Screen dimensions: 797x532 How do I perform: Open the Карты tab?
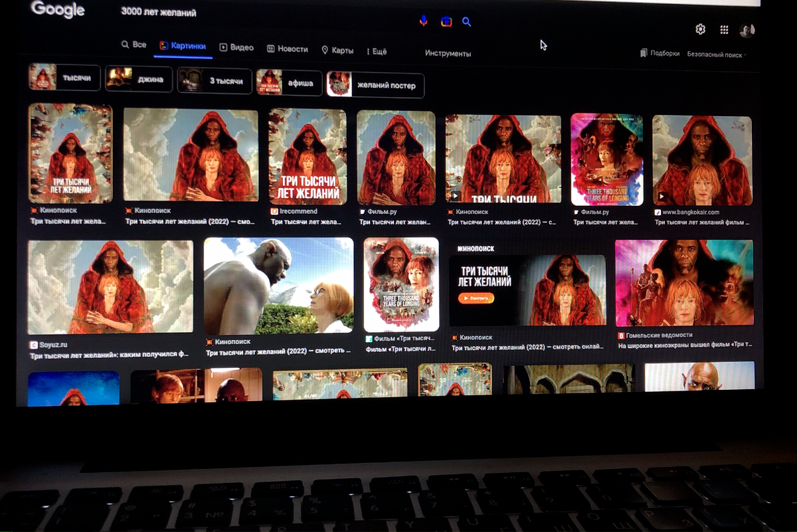337,50
